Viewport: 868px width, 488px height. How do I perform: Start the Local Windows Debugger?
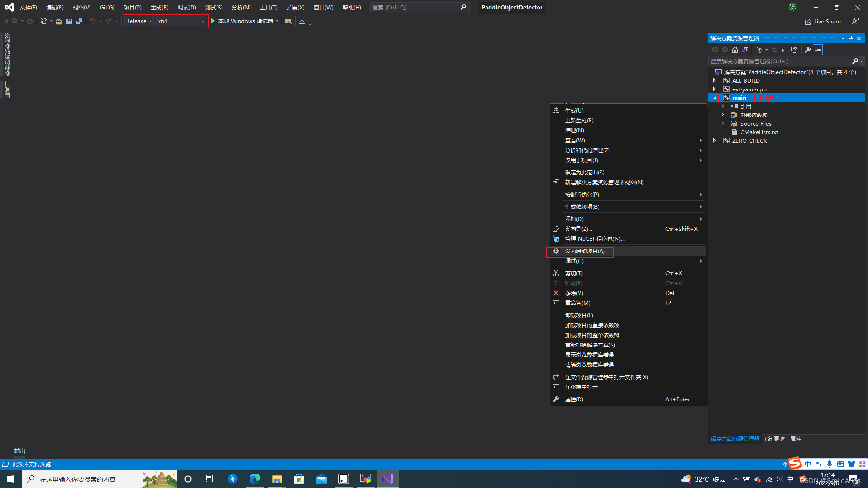tap(242, 21)
